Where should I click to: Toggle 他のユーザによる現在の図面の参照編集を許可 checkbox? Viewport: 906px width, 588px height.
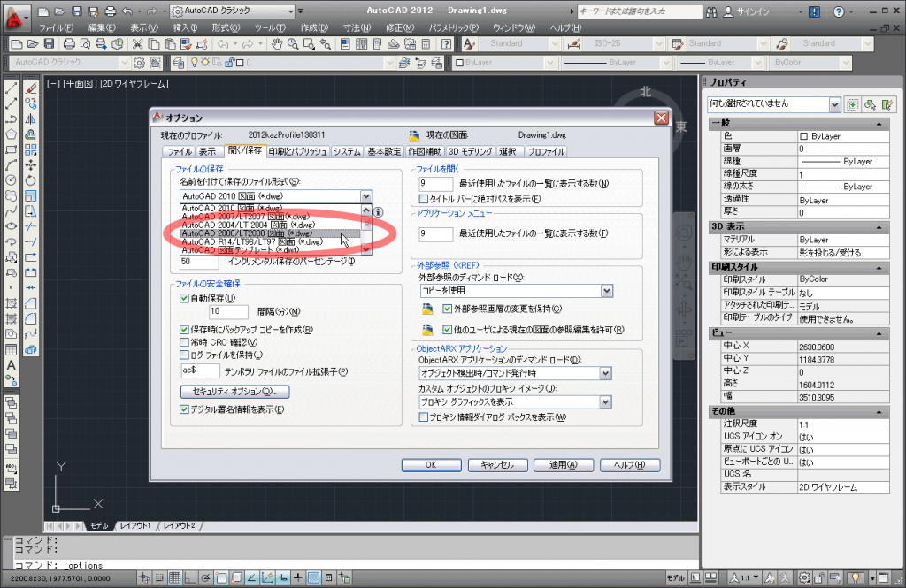pos(447,329)
